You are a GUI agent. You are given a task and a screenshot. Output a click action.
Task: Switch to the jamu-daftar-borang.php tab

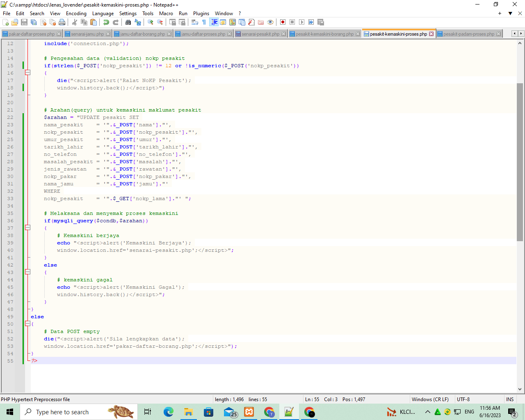coord(143,34)
